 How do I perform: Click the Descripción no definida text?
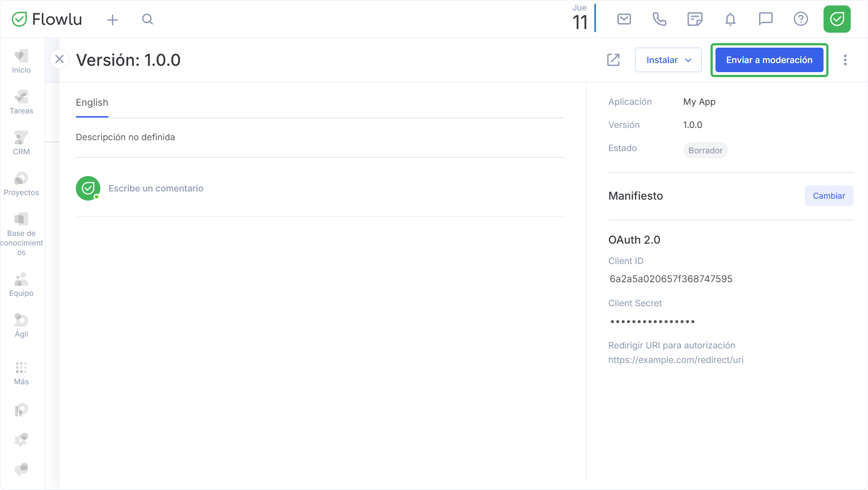tap(125, 137)
